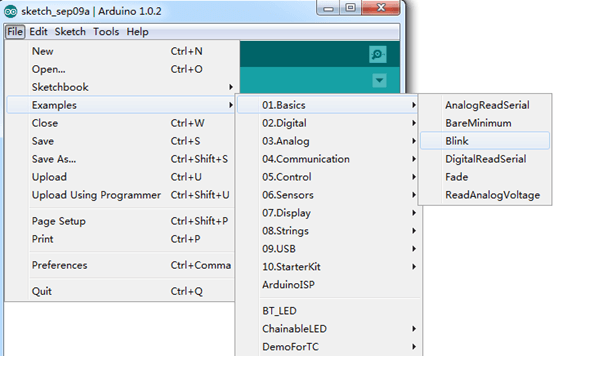
Task: Open the Fade example
Action: pyautogui.click(x=485, y=177)
